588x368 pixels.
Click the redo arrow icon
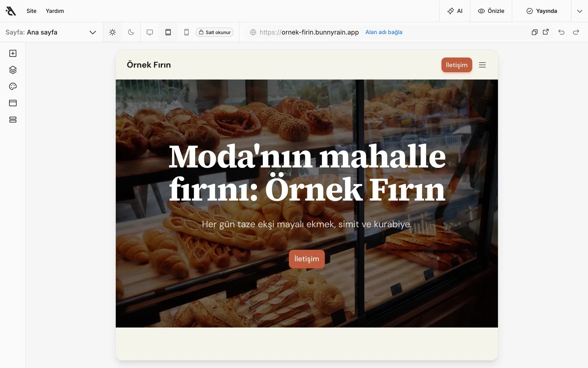point(576,32)
